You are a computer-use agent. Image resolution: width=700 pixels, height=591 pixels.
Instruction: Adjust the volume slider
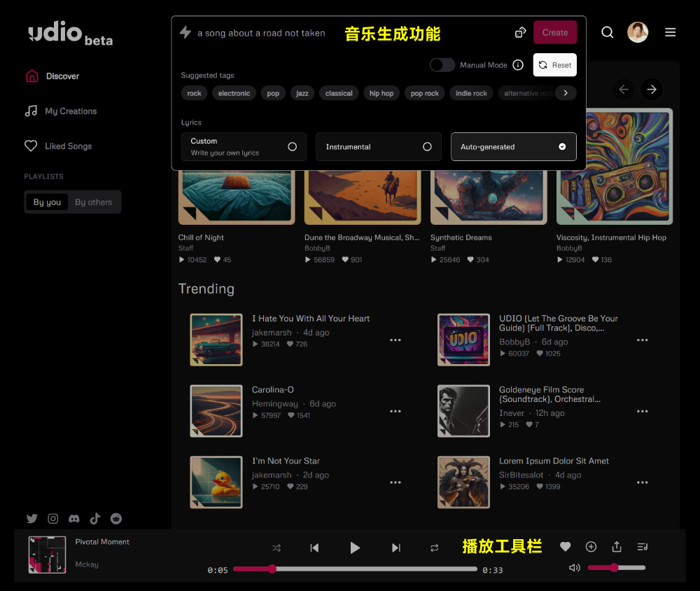pyautogui.click(x=617, y=568)
